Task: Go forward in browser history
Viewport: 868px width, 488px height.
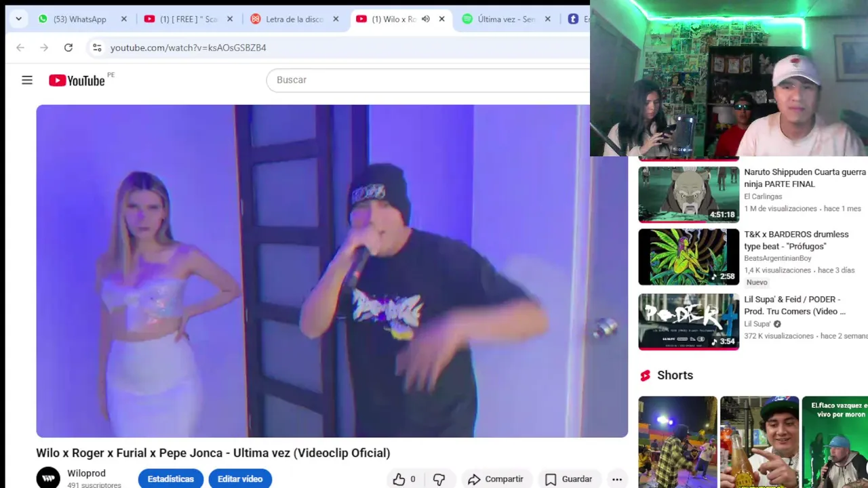Action: click(x=44, y=47)
